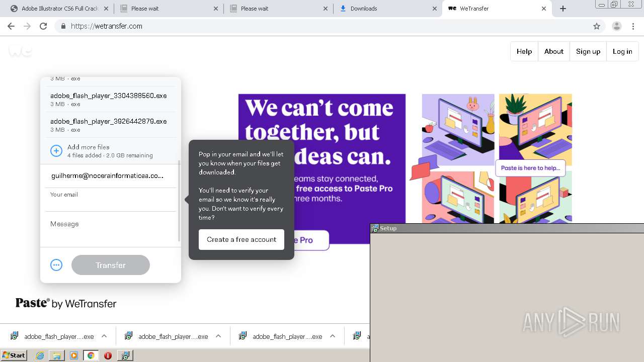Open the Chrome profile avatar
Image resolution: width=644 pixels, height=362 pixels.
click(616, 26)
